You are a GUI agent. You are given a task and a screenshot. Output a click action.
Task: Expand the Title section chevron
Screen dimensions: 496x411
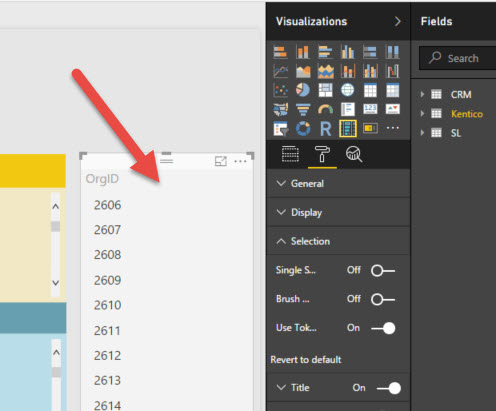281,387
